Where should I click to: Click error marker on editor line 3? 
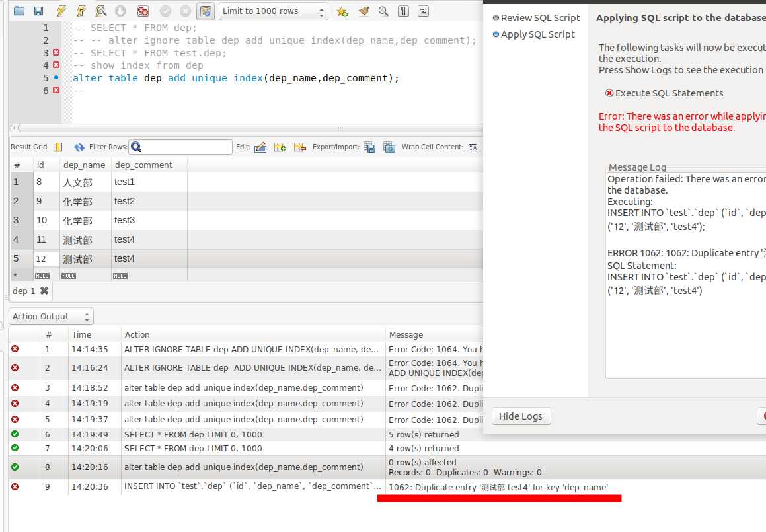click(x=56, y=53)
